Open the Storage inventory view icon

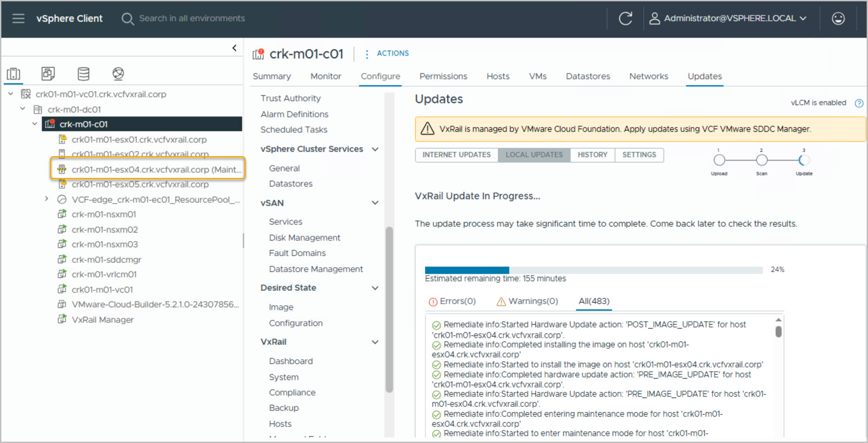click(83, 74)
